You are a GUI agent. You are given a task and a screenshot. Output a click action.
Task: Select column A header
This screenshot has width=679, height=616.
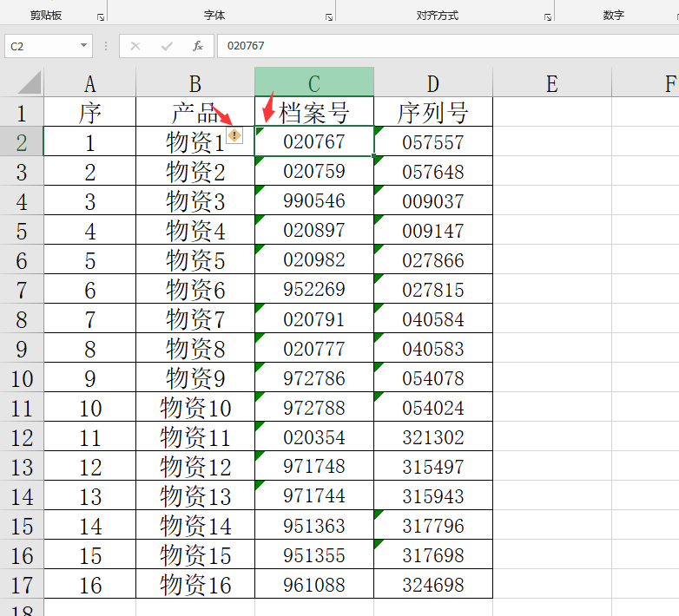(89, 82)
